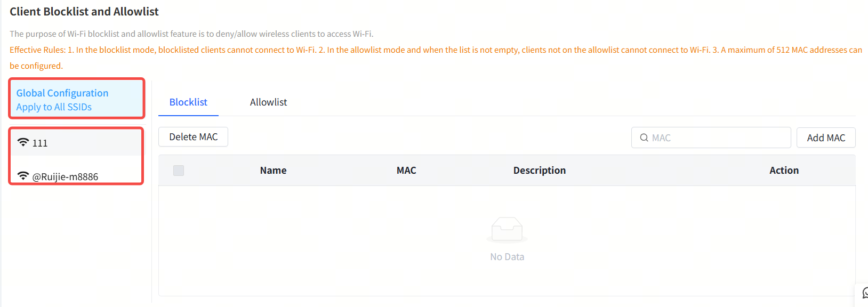868x307 pixels.
Task: Select the @Ruijie-m8886 SSID entry
Action: point(65,176)
